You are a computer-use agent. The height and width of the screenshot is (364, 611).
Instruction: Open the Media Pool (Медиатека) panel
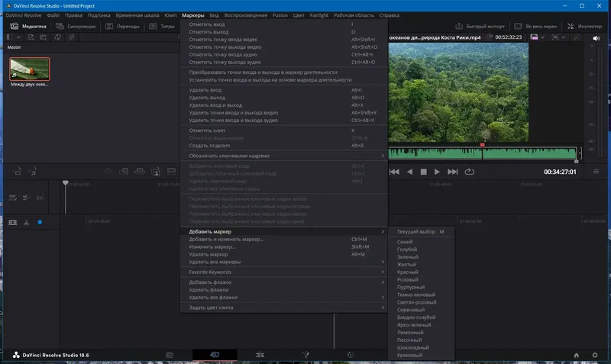(27, 26)
